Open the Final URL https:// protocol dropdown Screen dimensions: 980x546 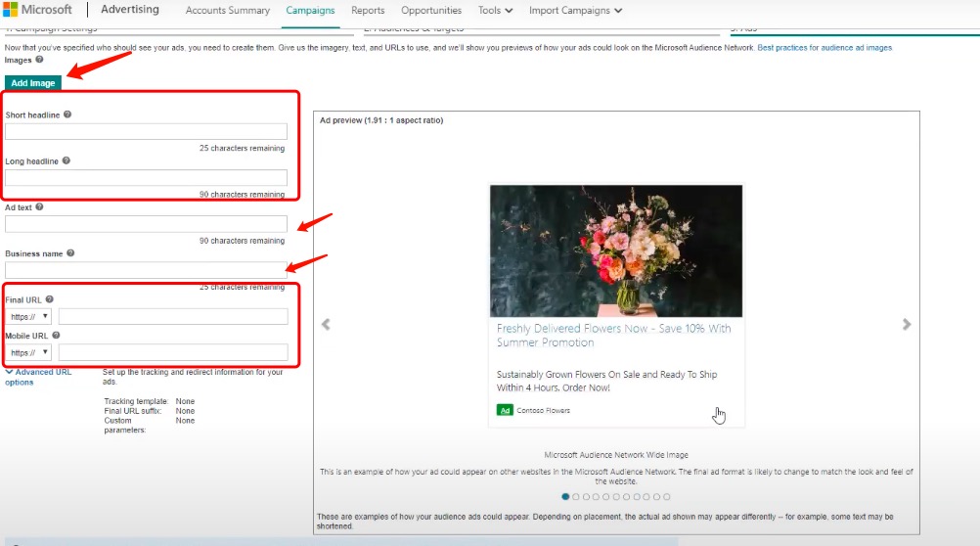click(28, 316)
